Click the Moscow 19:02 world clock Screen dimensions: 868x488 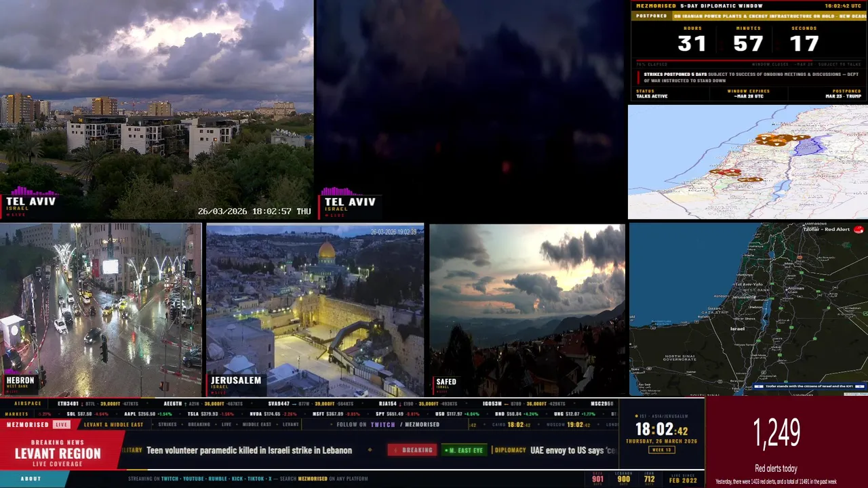point(570,425)
